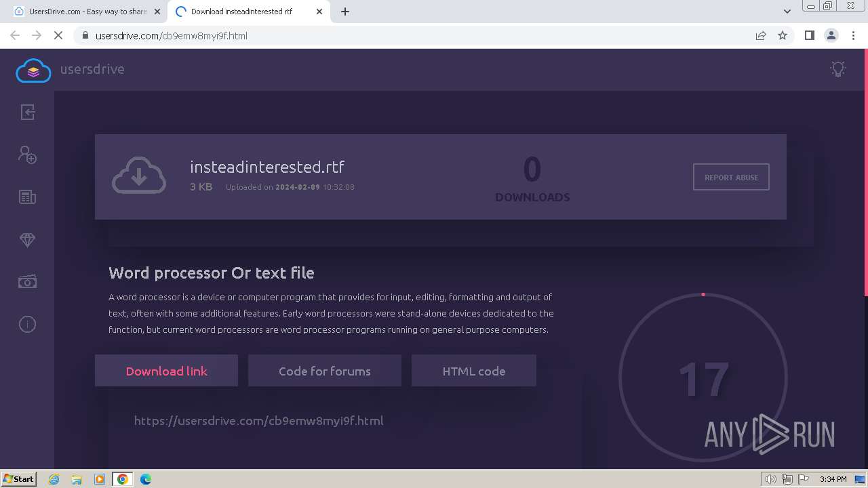This screenshot has height=488, width=868.
Task: Open the Windows Start menu
Action: [18, 479]
